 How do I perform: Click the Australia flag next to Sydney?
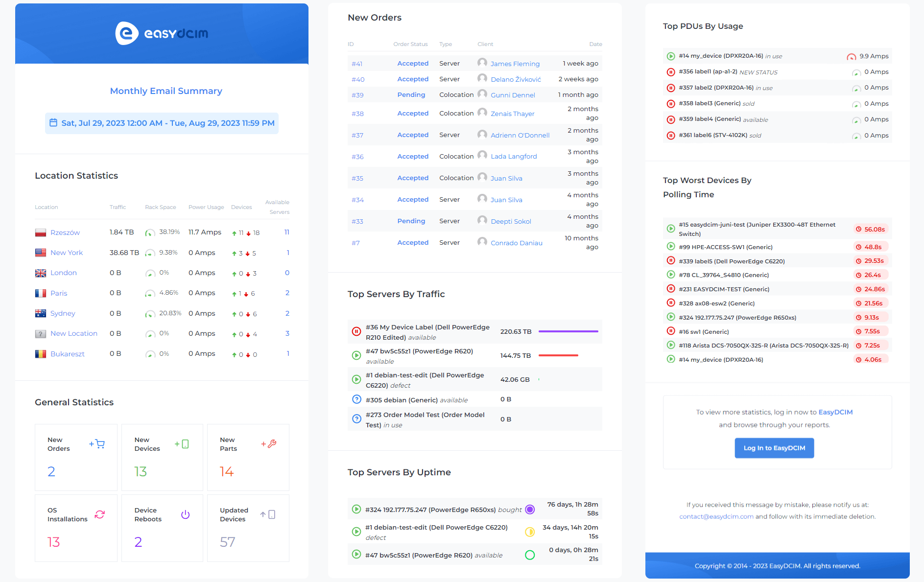(41, 313)
